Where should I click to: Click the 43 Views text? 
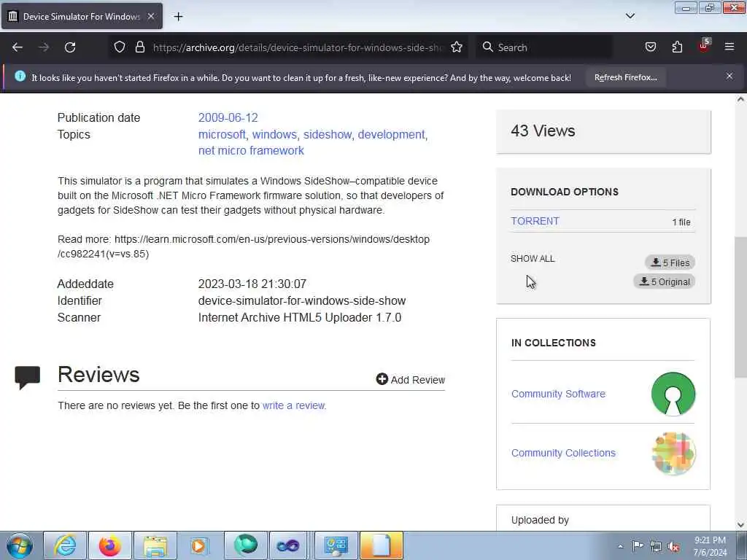pyautogui.click(x=543, y=131)
